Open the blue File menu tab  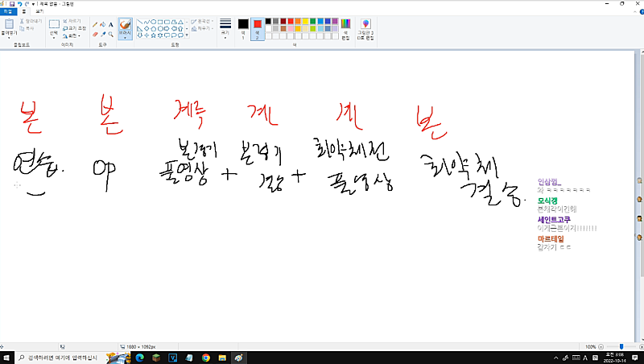[x=8, y=11]
